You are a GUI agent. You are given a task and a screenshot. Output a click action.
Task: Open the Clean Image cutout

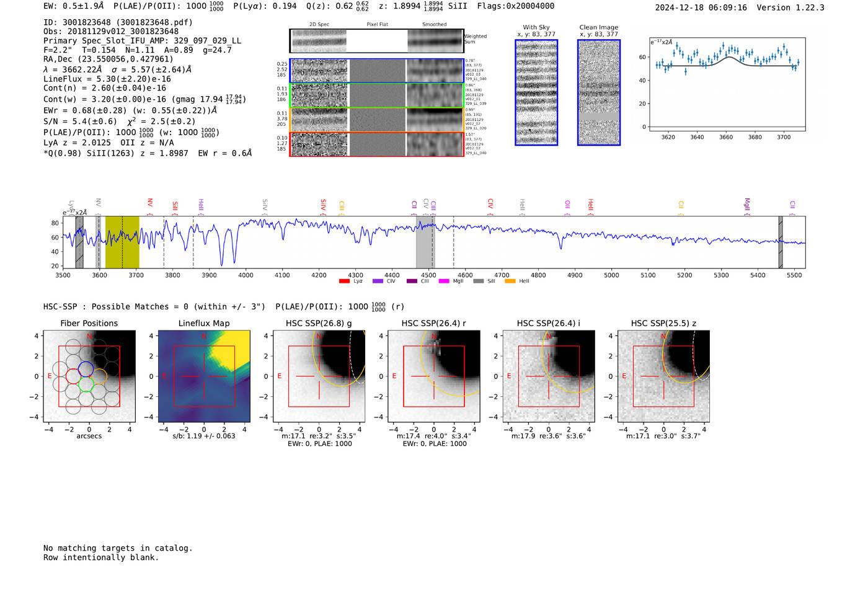599,92
